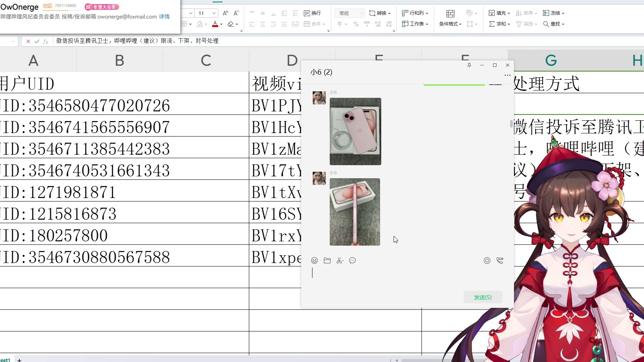The height and width of the screenshot is (362, 644).
Task: Open emoji picker in WeChat chat
Action: (x=314, y=261)
